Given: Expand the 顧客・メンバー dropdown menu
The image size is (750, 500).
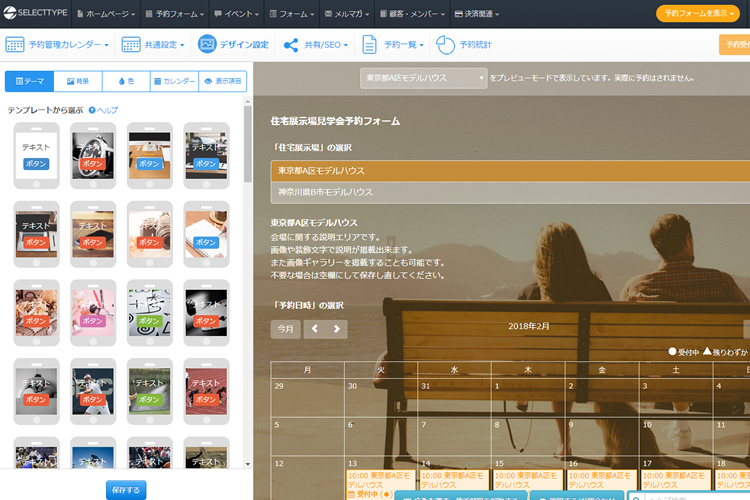Looking at the screenshot, I should click(413, 14).
